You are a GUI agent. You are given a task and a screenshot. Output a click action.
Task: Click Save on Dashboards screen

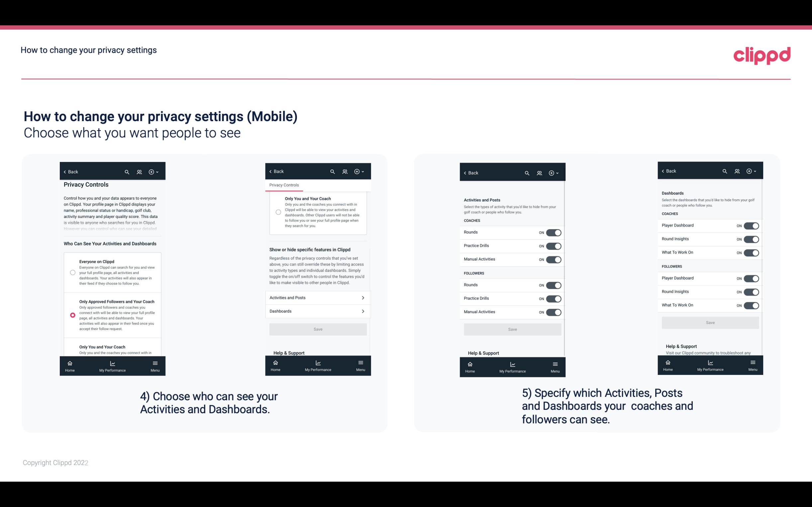click(x=710, y=323)
